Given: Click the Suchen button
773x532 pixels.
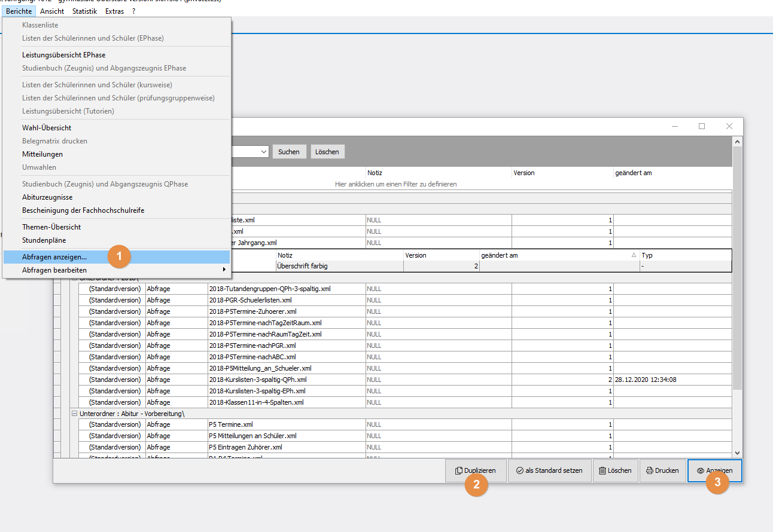Looking at the screenshot, I should pos(289,152).
